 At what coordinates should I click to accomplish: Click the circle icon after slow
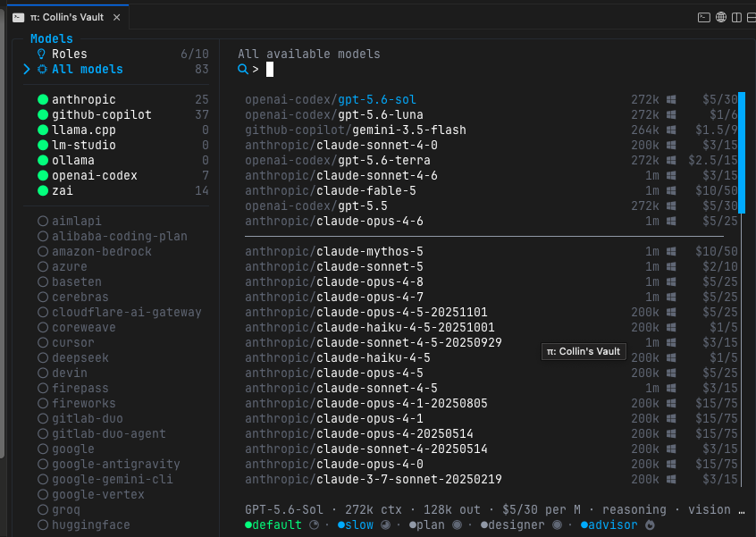coord(386,525)
